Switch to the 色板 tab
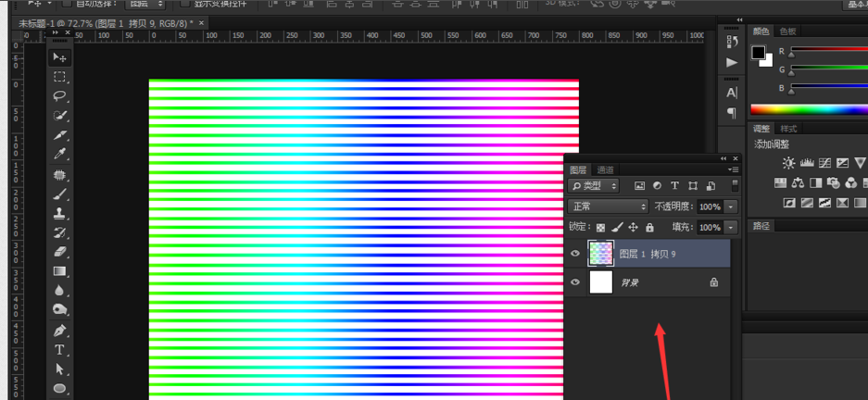Viewport: 868px width, 400px height. pos(787,31)
